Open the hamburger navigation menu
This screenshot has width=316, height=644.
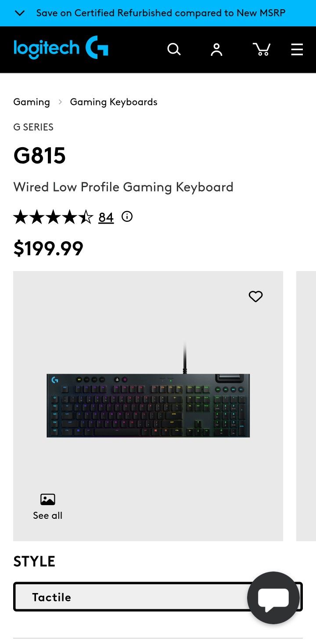point(297,49)
